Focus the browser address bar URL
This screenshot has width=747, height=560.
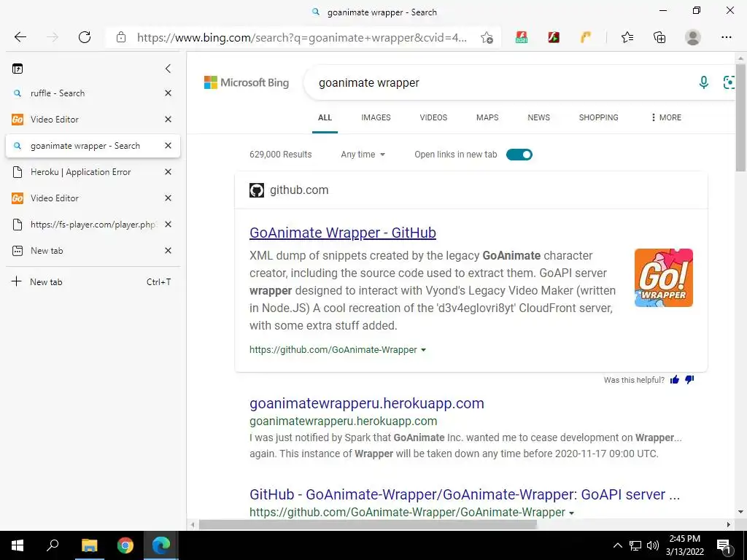pos(302,37)
